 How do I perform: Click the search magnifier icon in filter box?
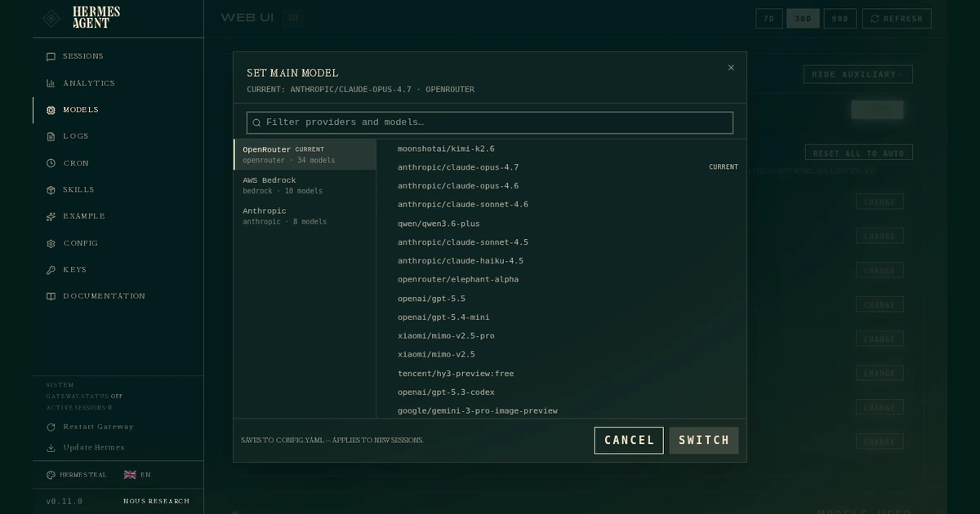256,122
